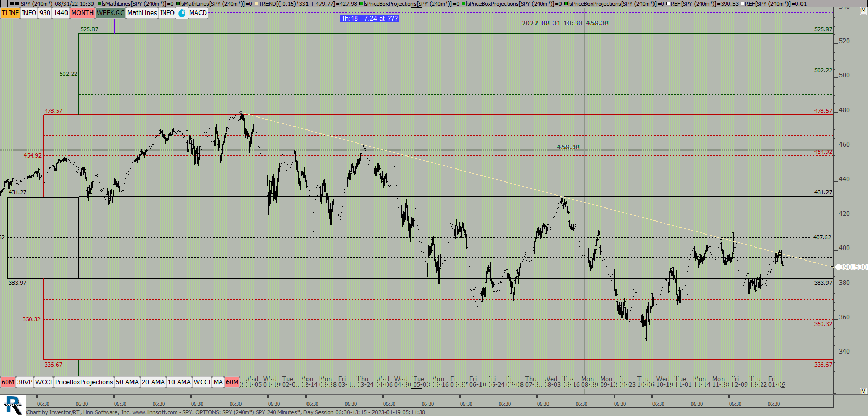This screenshot has width=868, height=416.
Task: Select the 930 toolbar button
Action: [x=45, y=13]
